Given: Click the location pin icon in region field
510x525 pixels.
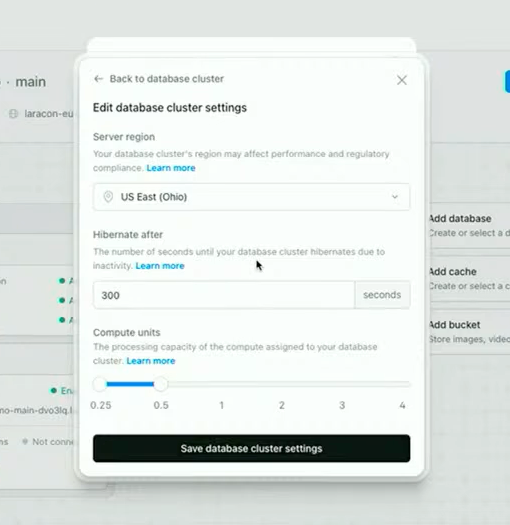Looking at the screenshot, I should pyautogui.click(x=108, y=197).
